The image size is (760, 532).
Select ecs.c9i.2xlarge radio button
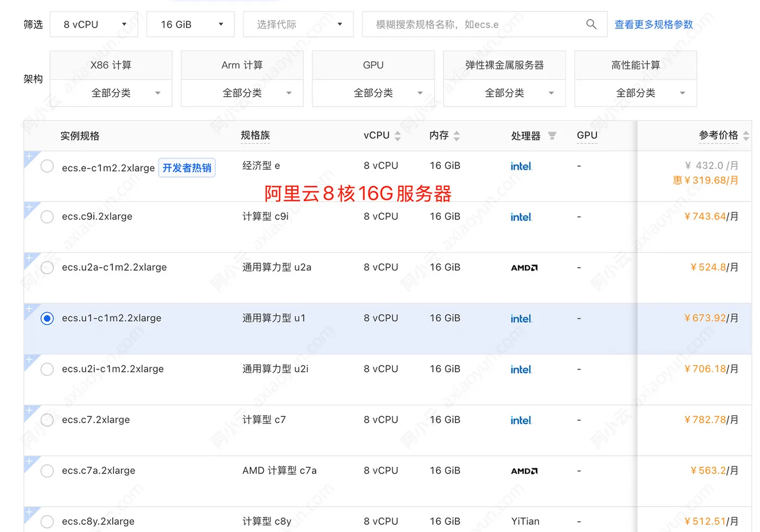[x=47, y=217]
